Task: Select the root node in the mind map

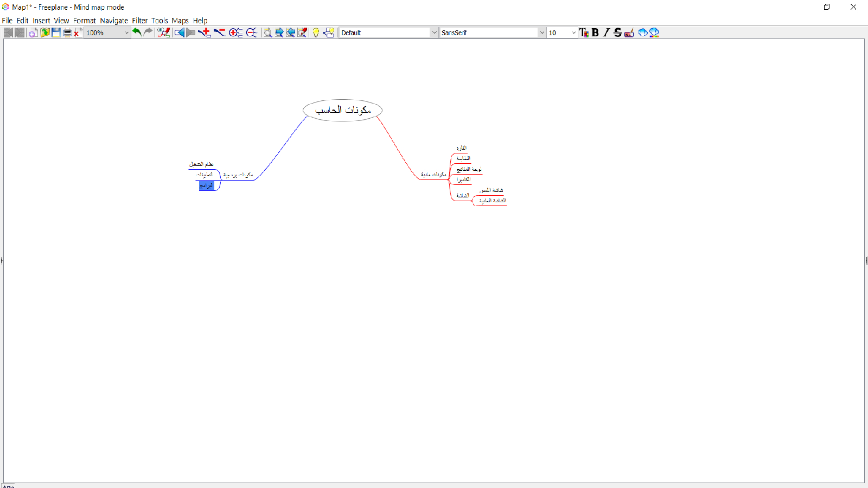Action: pos(342,110)
